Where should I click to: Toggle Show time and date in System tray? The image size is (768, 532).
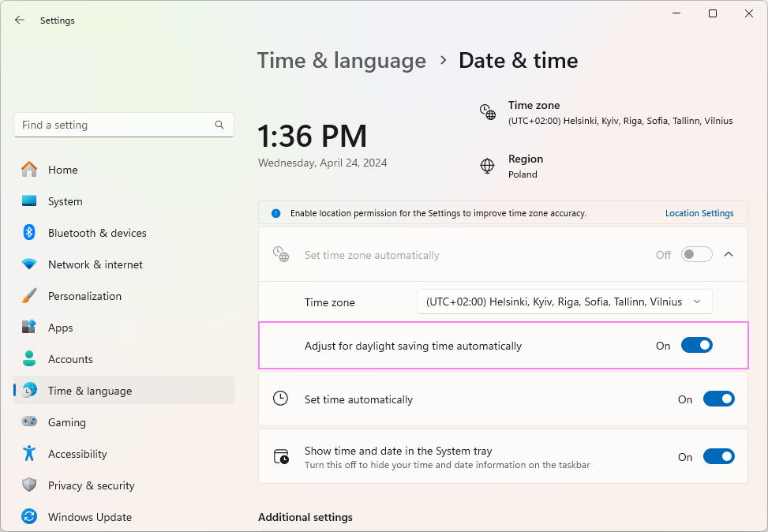718,457
